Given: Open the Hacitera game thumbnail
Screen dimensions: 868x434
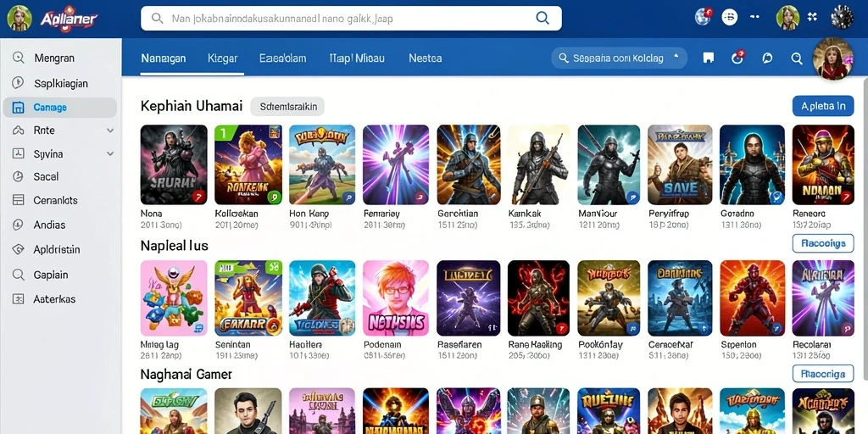Looking at the screenshot, I should click(x=322, y=298).
